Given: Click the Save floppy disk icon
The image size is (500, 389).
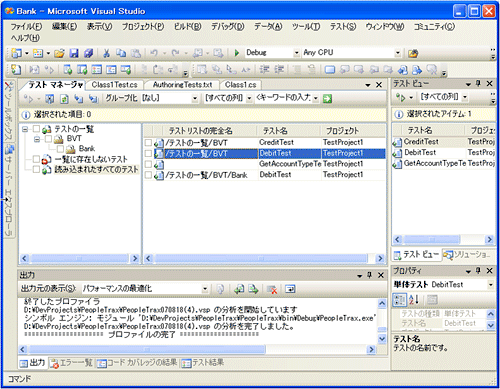Looking at the screenshot, I should click(x=74, y=53).
